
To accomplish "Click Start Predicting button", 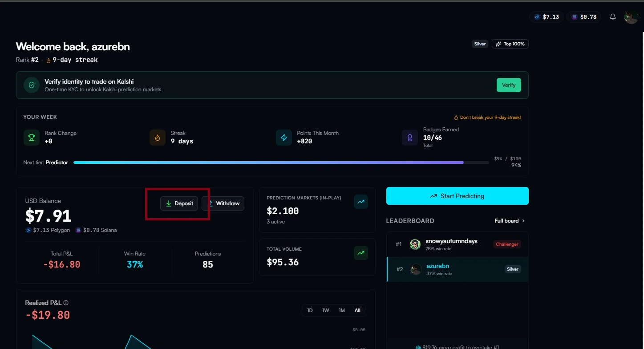I will tap(458, 196).
